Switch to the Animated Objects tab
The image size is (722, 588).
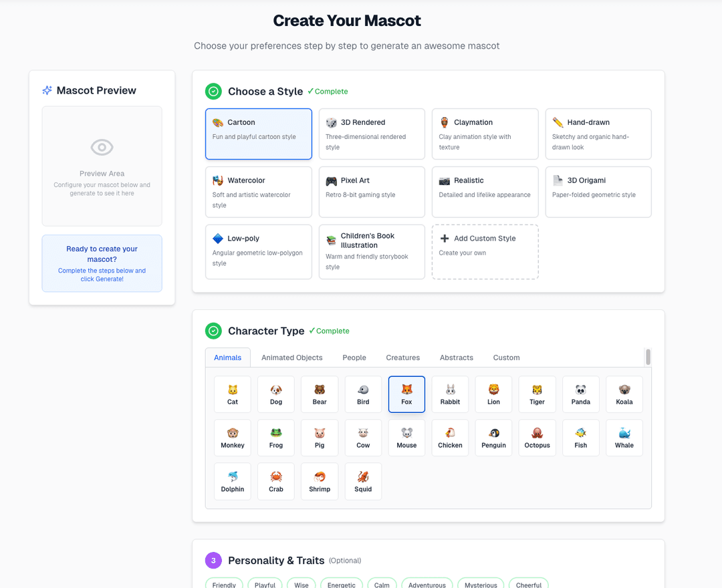(291, 357)
